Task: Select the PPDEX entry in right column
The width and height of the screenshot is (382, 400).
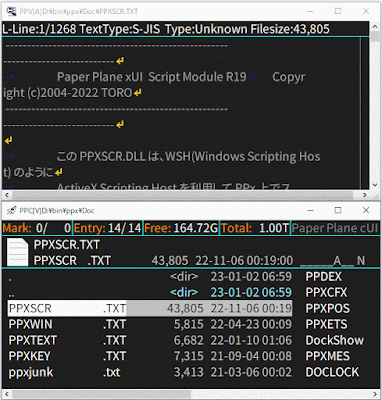Action: click(x=324, y=276)
